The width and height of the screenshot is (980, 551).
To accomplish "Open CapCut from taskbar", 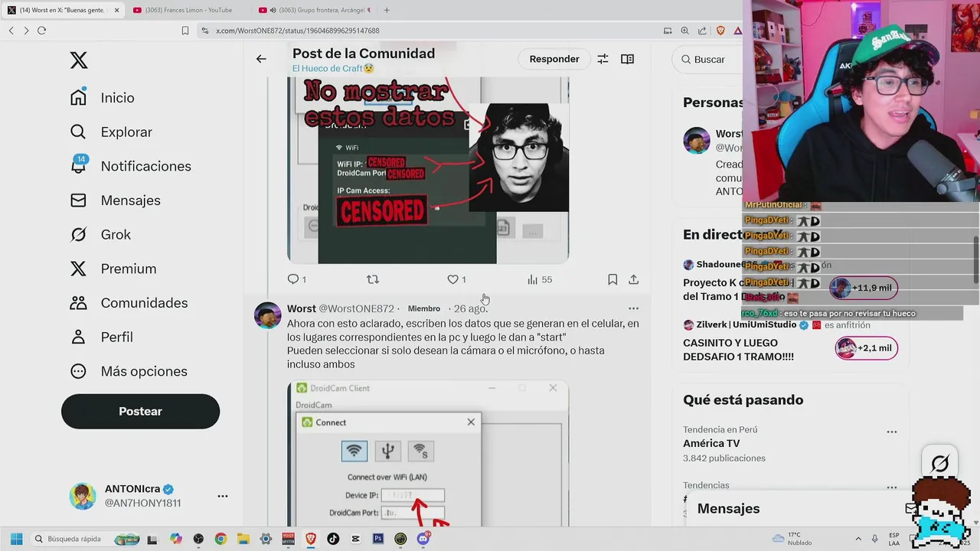I will pyautogui.click(x=356, y=539).
